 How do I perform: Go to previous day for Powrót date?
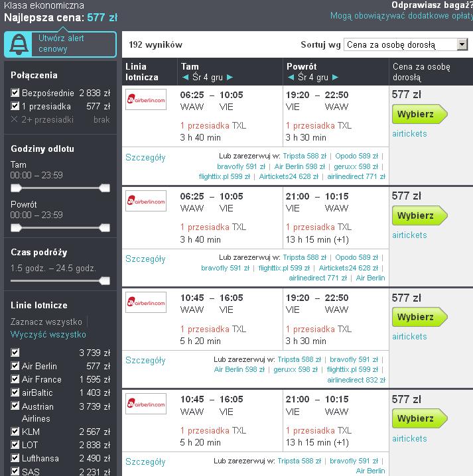(291, 77)
